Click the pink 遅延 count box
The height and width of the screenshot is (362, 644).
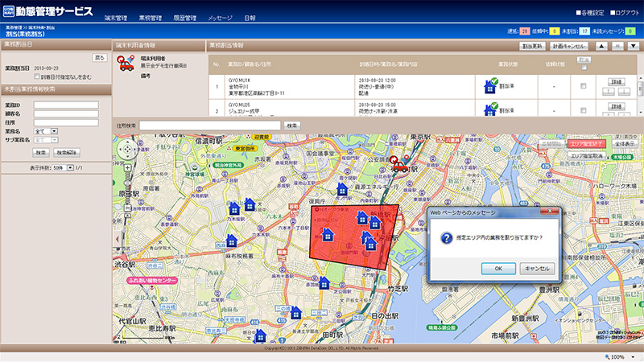click(x=525, y=31)
